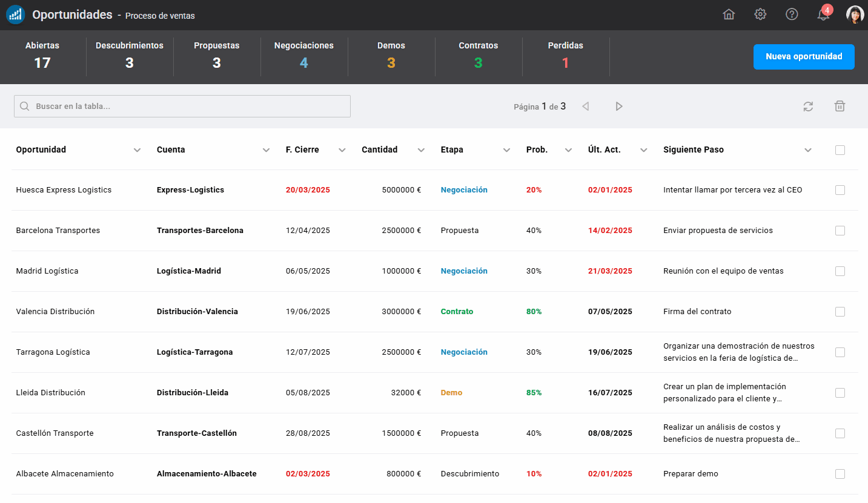Expand the Cantidad column dropdown
This screenshot has height=503, width=868.
(421, 150)
